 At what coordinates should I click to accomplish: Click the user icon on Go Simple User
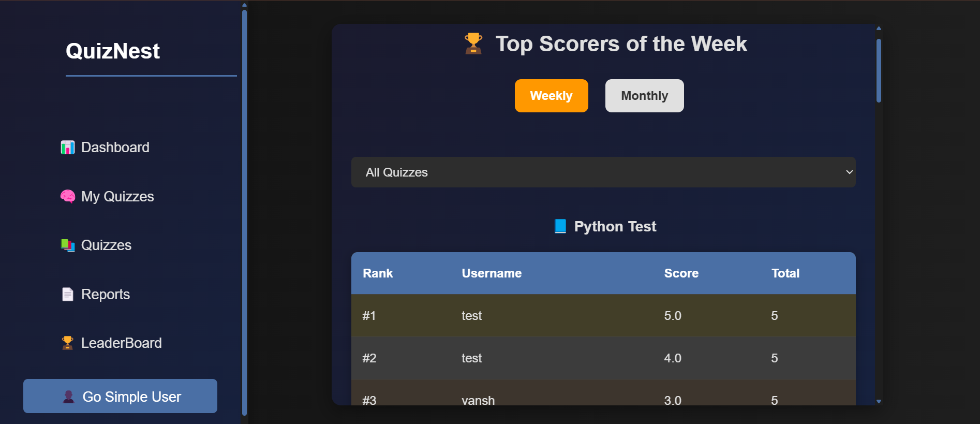point(69,397)
